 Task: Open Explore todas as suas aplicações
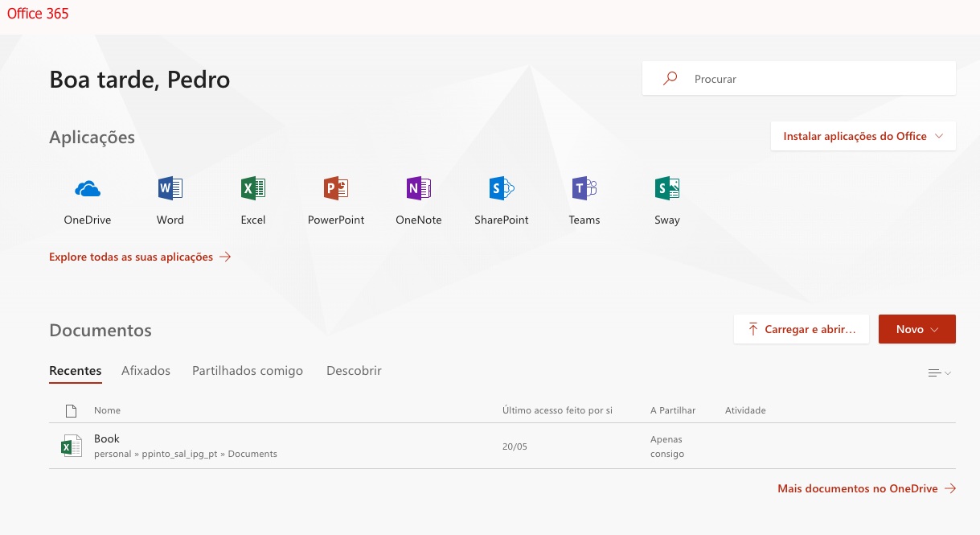[131, 257]
